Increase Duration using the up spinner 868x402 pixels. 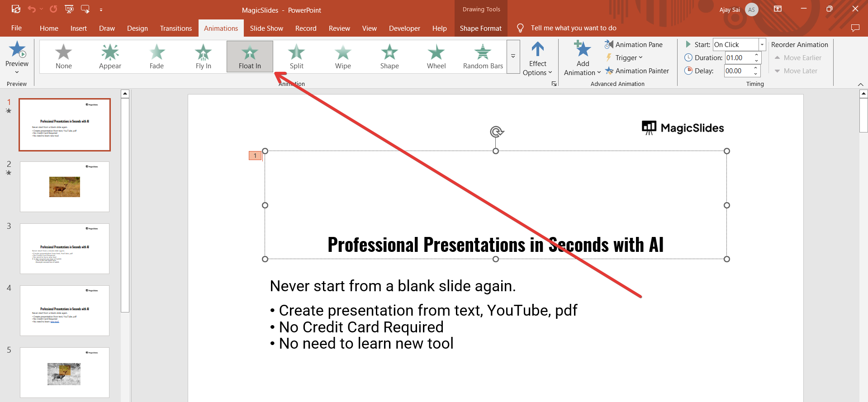pos(756,55)
